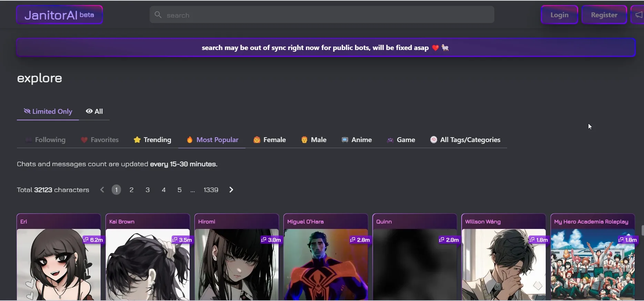Click the Register button
Image resolution: width=644 pixels, height=301 pixels.
(x=604, y=15)
